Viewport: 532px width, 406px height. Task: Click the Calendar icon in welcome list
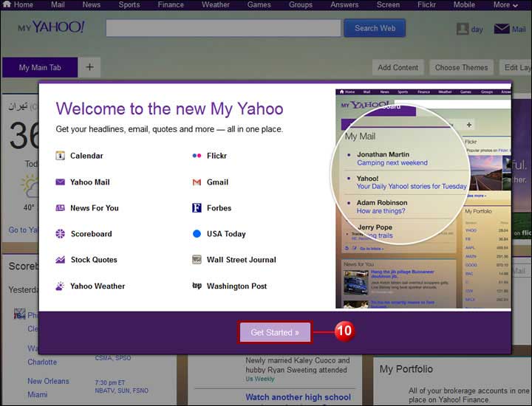[x=60, y=156]
